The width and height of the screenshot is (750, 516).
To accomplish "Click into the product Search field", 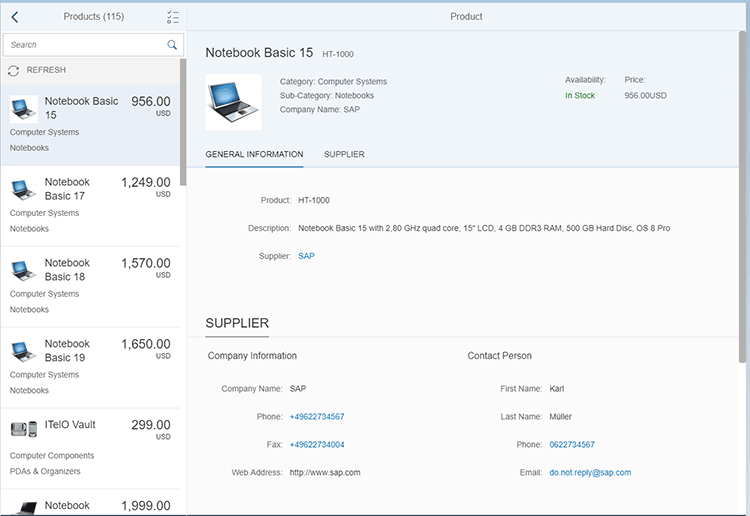I will (x=93, y=45).
